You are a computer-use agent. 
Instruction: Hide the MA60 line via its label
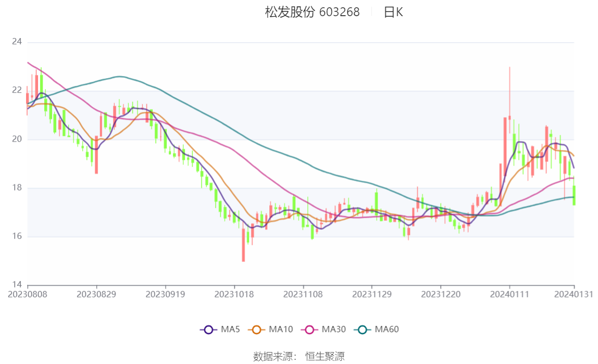[387, 329]
